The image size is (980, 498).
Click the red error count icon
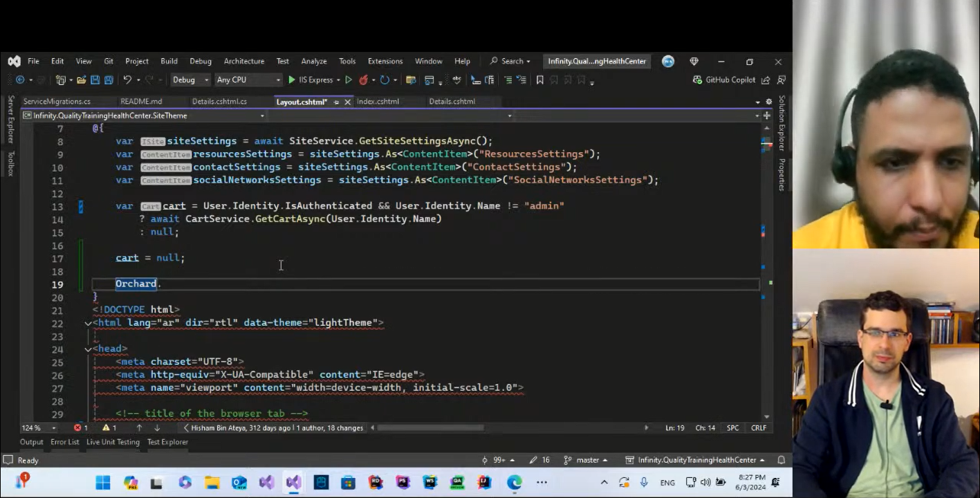77,428
